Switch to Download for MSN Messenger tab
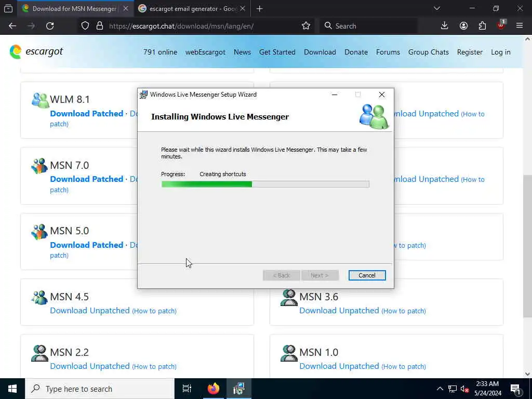The height and width of the screenshot is (399, 532). coord(74,9)
